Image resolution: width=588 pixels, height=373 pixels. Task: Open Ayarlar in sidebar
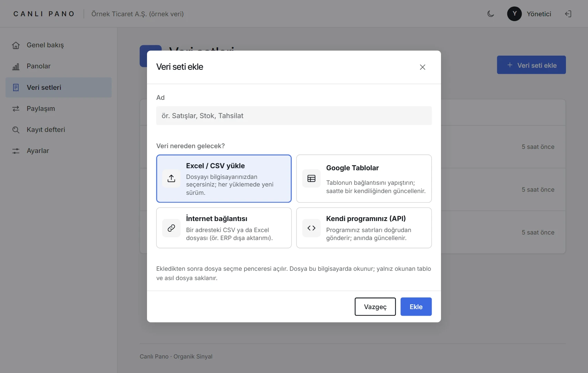tap(59, 151)
